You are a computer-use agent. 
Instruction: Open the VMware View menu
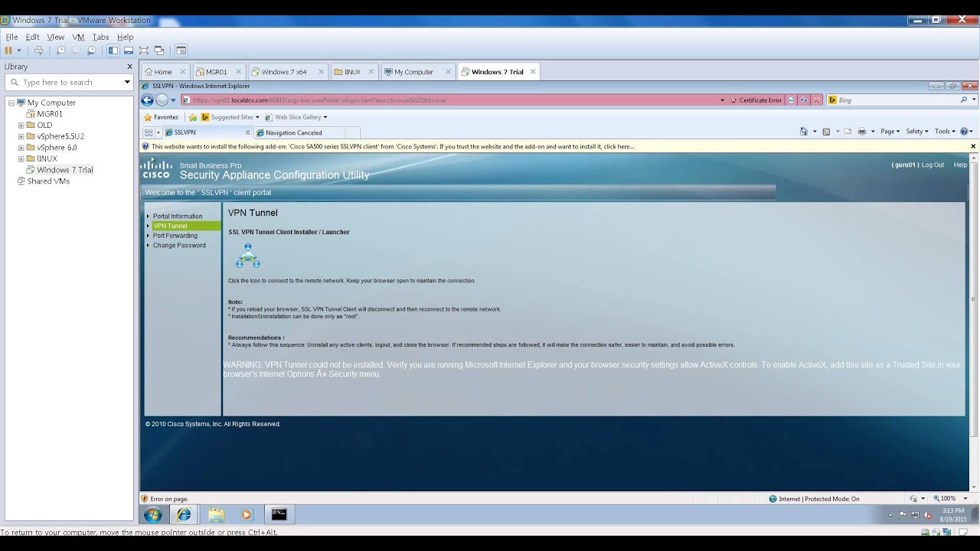pos(56,37)
